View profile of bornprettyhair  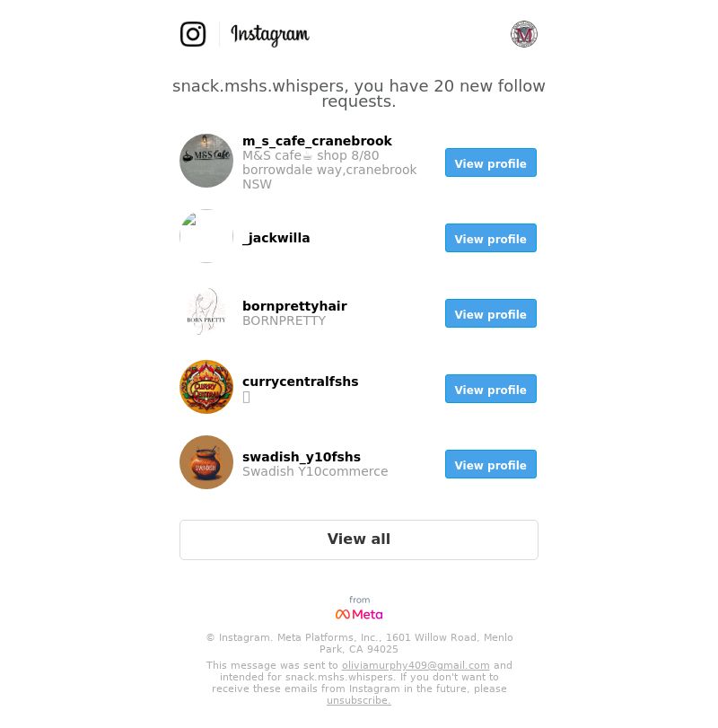[x=491, y=313]
